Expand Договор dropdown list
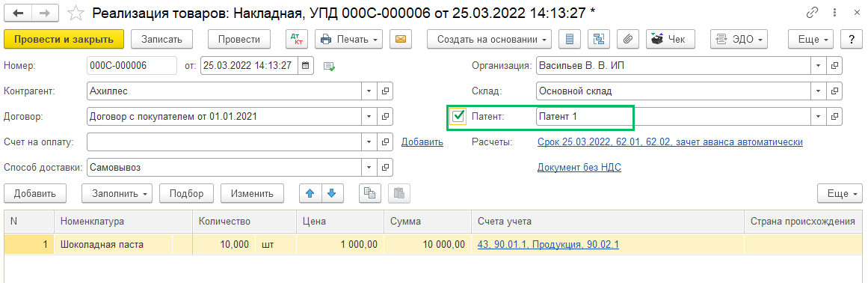Screen dimensions: 868x283 369,116
